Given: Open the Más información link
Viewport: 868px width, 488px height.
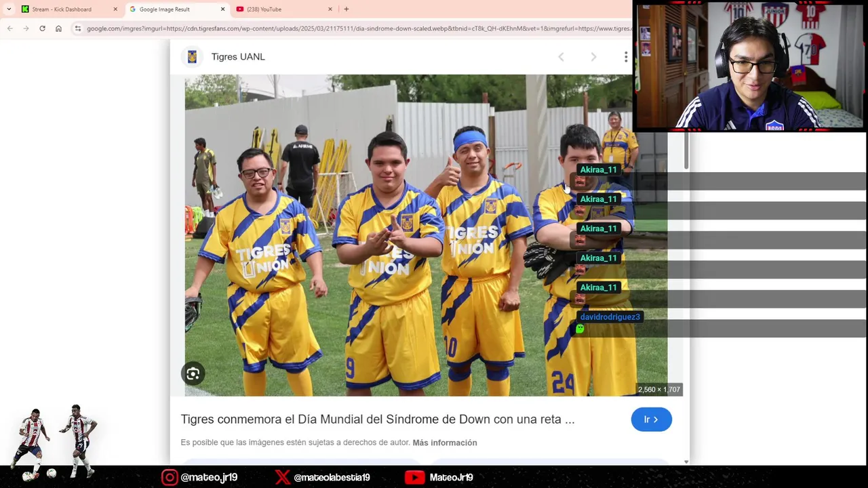Looking at the screenshot, I should tap(445, 443).
